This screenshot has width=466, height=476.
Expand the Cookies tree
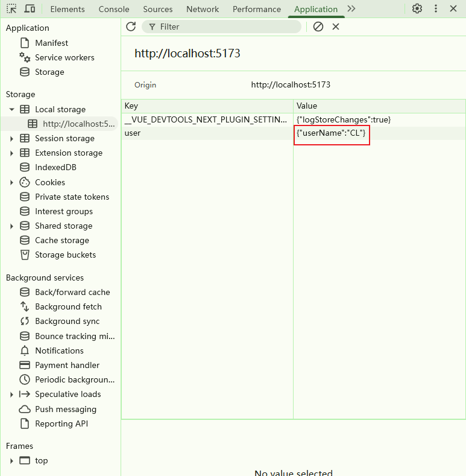11,182
